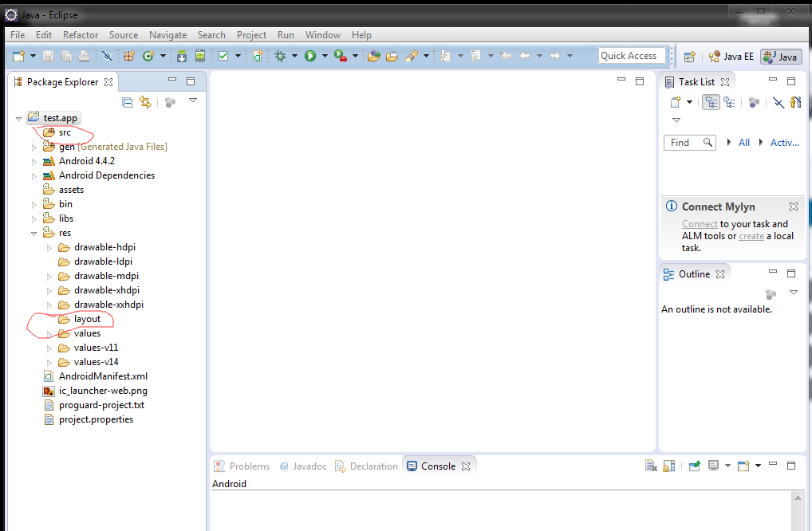The width and height of the screenshot is (812, 531).
Task: Select project.properties file
Action: (88, 419)
